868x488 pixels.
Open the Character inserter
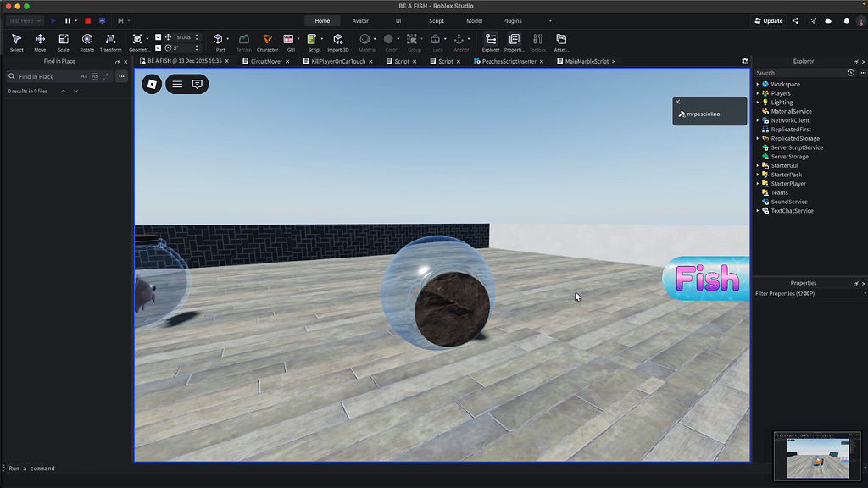click(267, 39)
